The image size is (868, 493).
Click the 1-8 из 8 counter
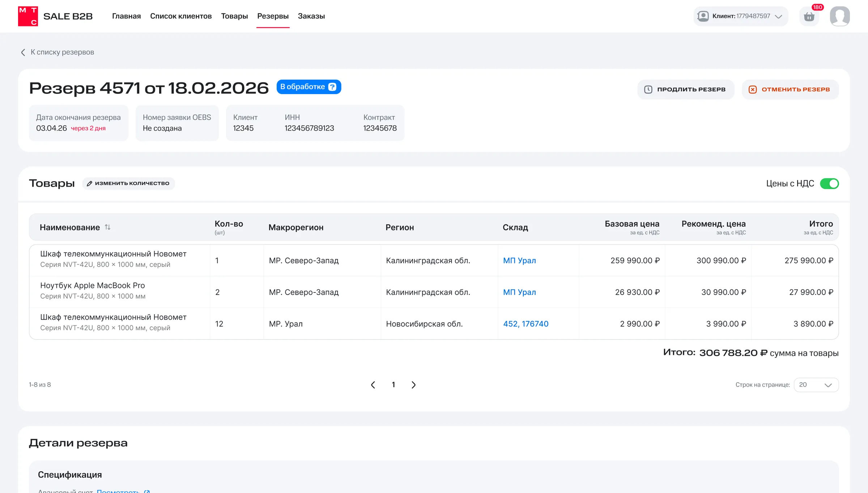pyautogui.click(x=40, y=385)
